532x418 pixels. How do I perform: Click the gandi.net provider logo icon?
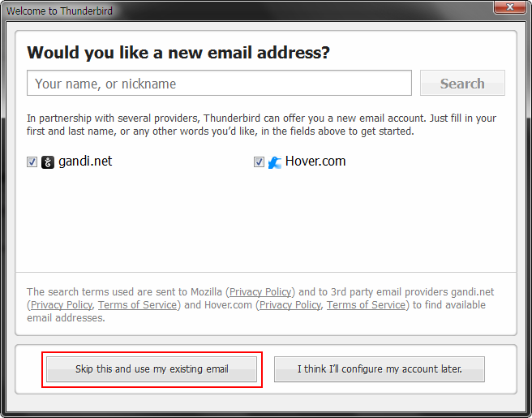pyautogui.click(x=48, y=162)
